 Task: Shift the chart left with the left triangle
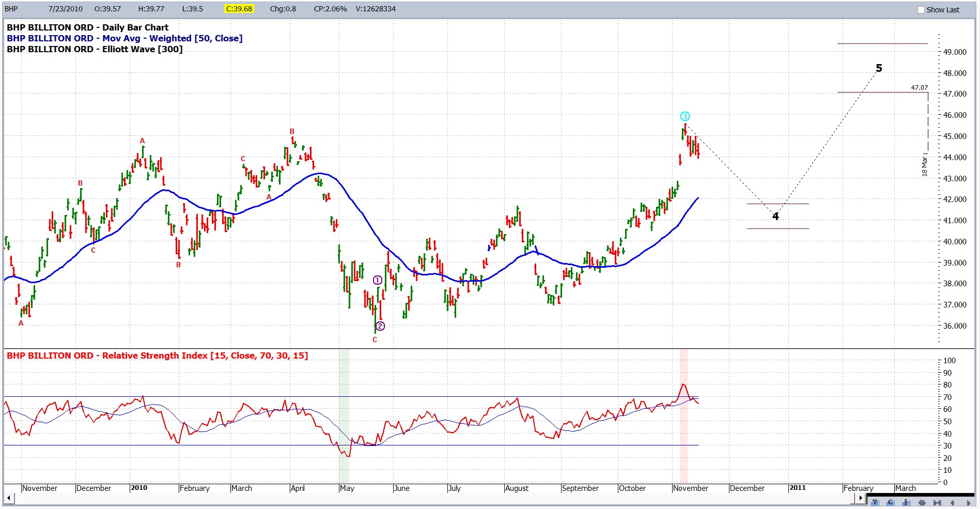click(952, 503)
